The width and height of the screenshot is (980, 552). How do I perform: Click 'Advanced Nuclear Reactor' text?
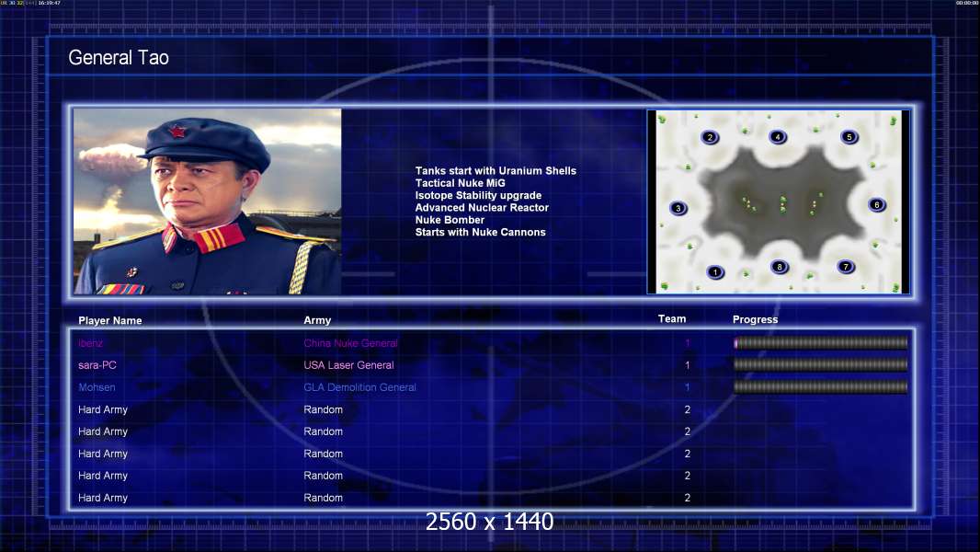pos(482,208)
